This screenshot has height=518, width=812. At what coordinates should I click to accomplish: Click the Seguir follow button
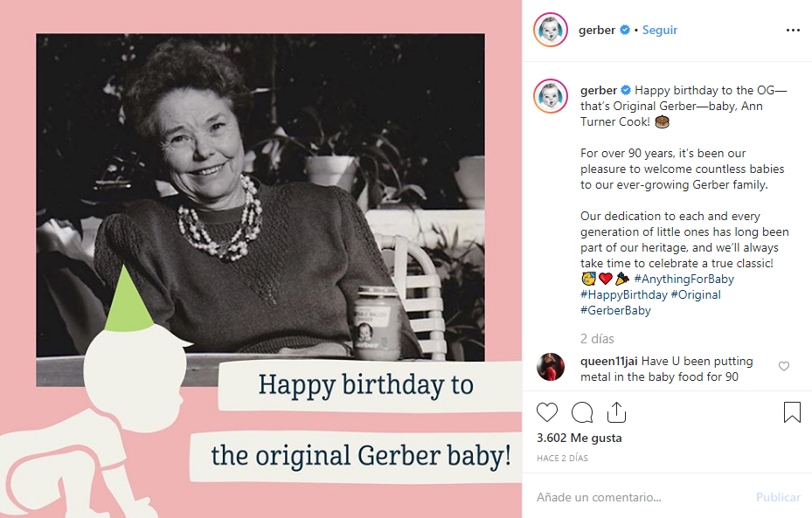coord(660,30)
